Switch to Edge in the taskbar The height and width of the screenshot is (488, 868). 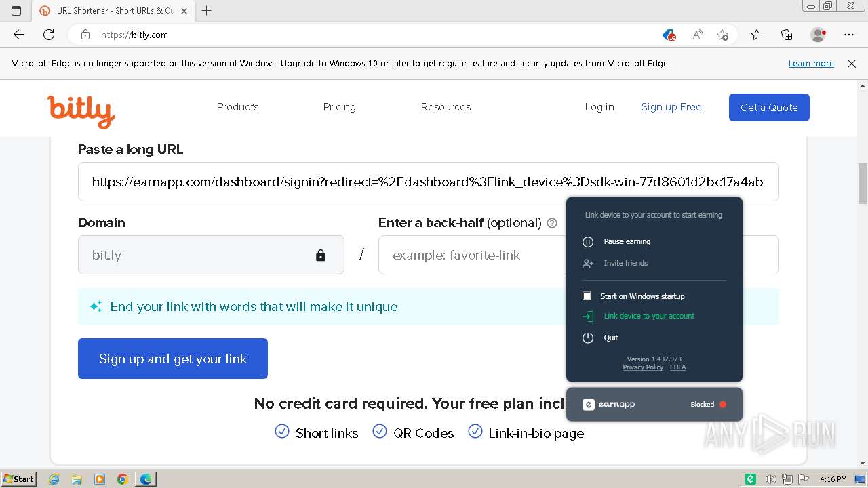tap(146, 479)
